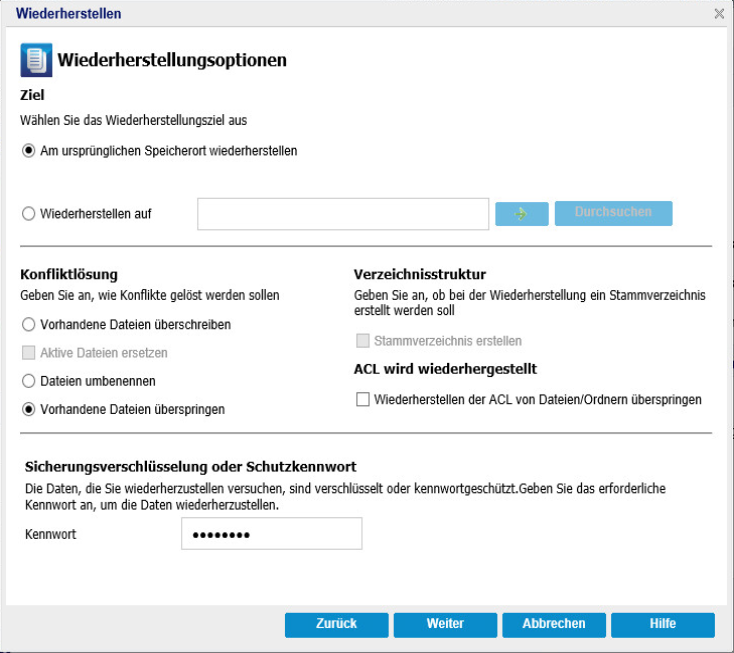The image size is (734, 653).
Task: Check 'Wiederherstellen der ACL von Dateien/Ordnern überspringen'
Action: tap(362, 399)
